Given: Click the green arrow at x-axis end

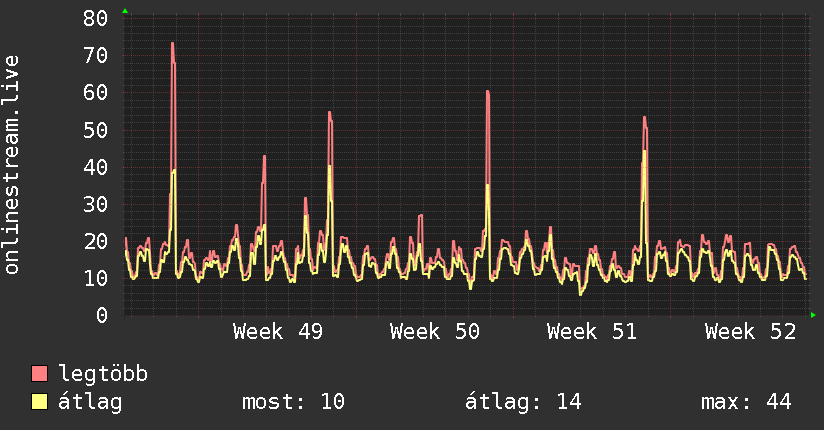Looking at the screenshot, I should [813, 315].
